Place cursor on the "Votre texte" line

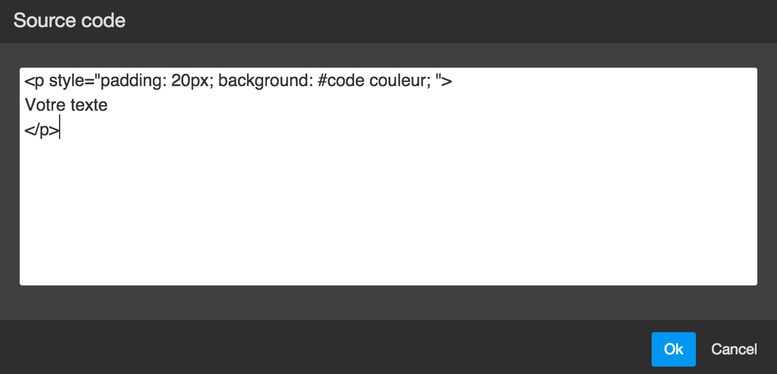click(x=66, y=105)
